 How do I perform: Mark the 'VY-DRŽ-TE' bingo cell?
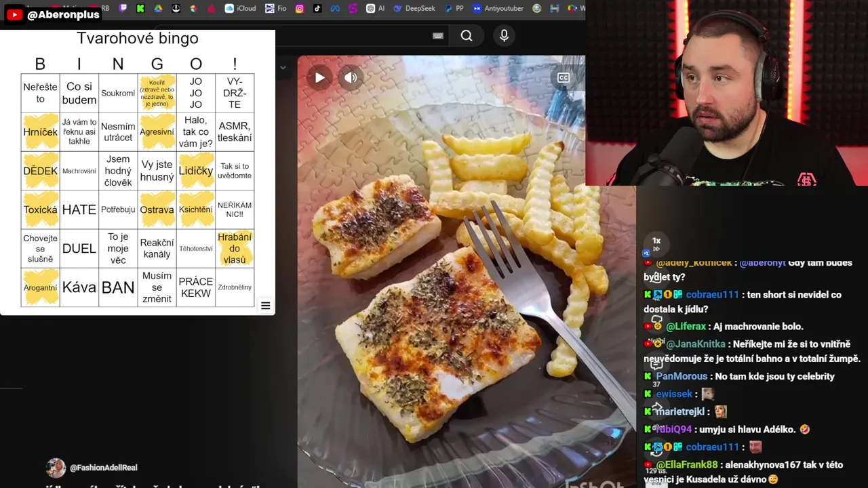235,94
